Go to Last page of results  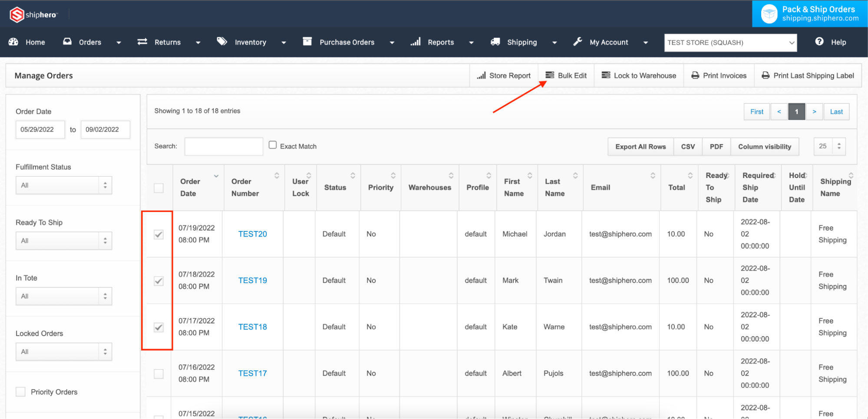[836, 112]
